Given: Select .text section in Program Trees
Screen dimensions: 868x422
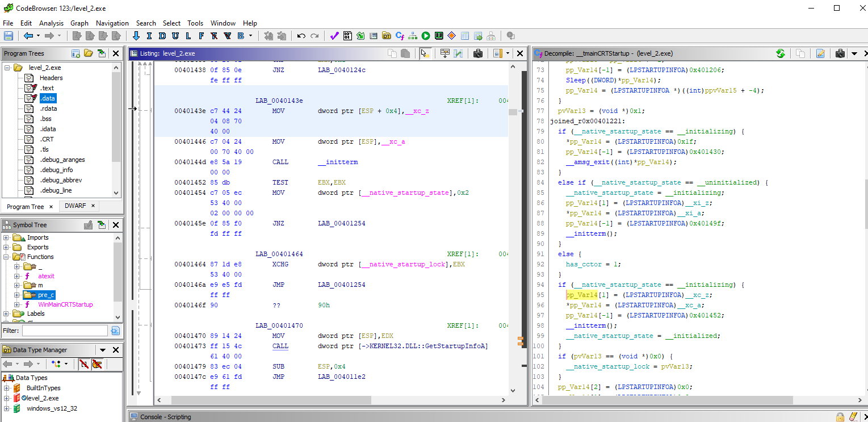Looking at the screenshot, I should [x=47, y=88].
